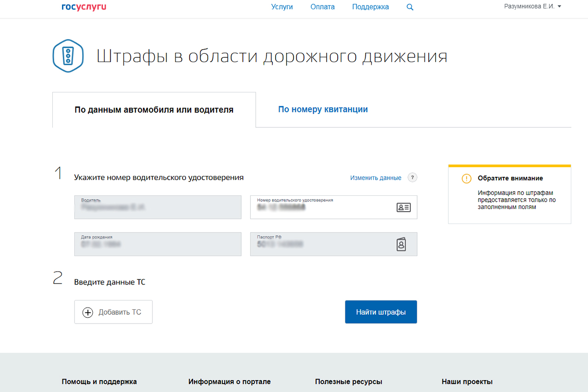Click the passport document icon

(x=401, y=244)
